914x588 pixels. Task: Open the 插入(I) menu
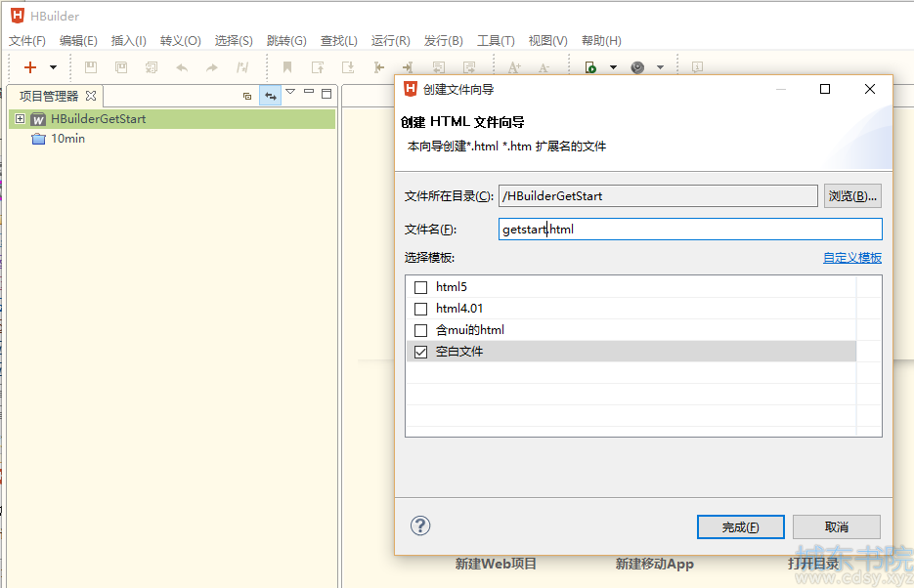click(128, 41)
